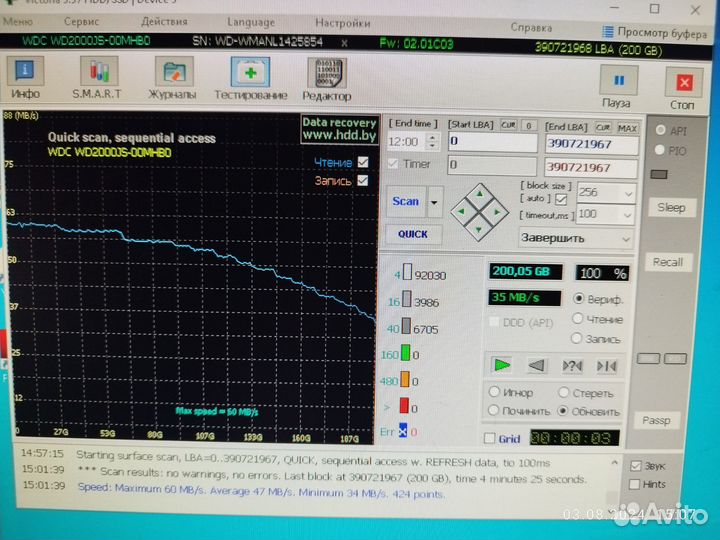Open the block size 256 dropdown

pos(629,194)
